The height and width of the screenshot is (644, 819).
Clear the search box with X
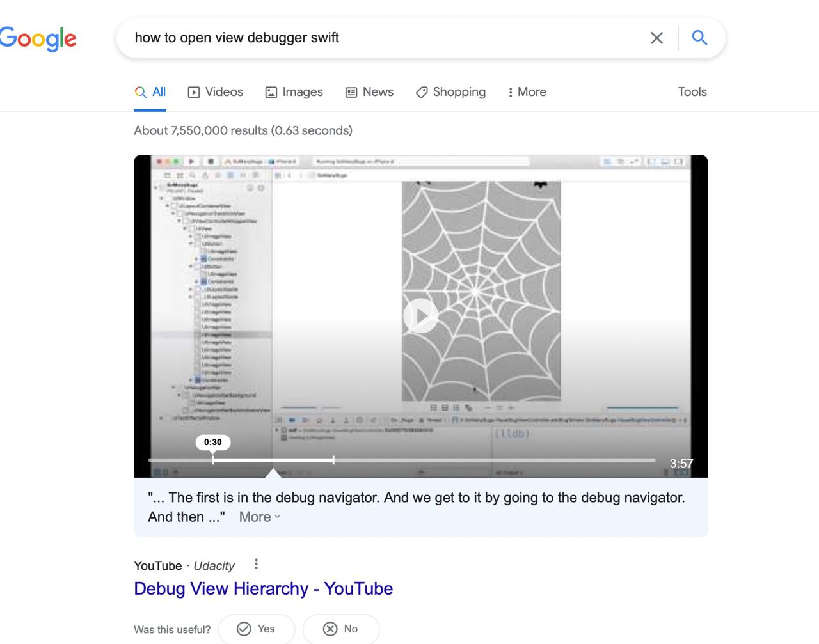[x=656, y=38]
